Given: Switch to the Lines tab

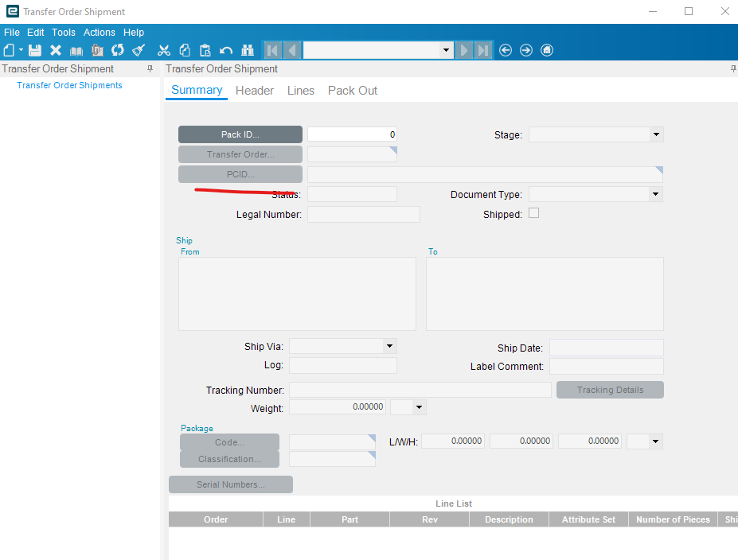Looking at the screenshot, I should [301, 90].
